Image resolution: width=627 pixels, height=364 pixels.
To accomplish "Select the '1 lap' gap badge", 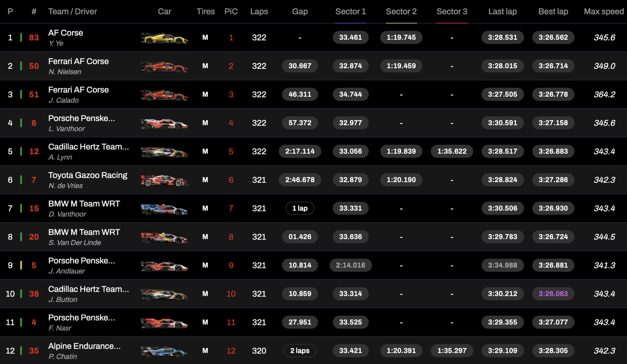I will click(299, 208).
